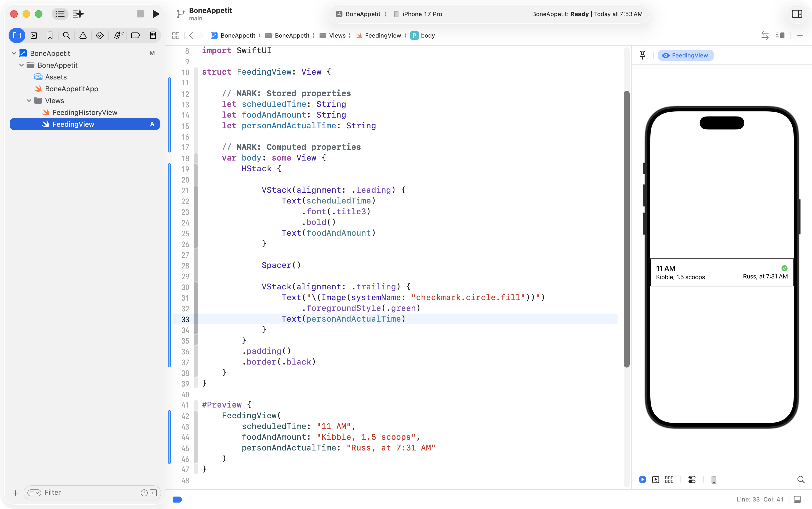Toggle the navigator list view button
The width and height of the screenshot is (812, 509).
(60, 14)
